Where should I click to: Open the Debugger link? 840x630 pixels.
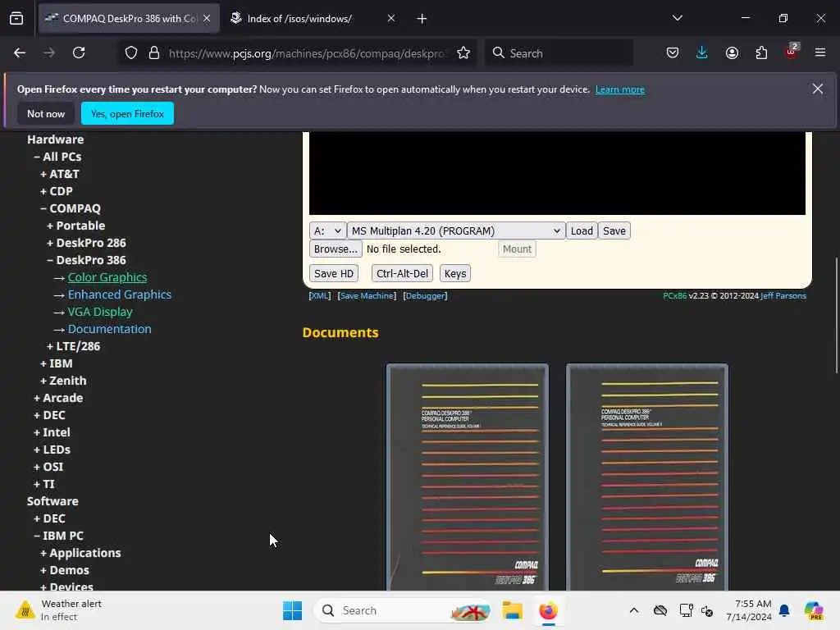point(426,295)
